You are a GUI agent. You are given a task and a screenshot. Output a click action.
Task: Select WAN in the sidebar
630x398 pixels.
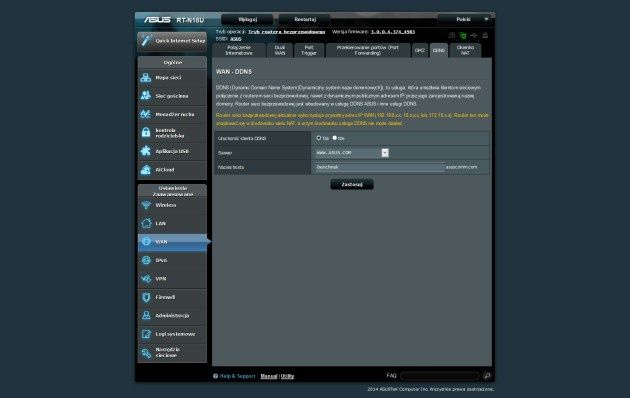(x=172, y=242)
